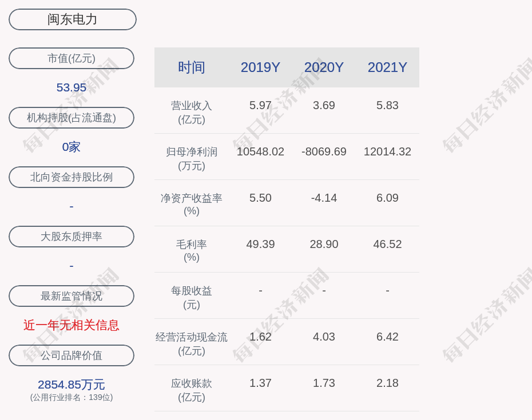This screenshot has height=420, width=532.
Task: Select the 毛利率 (%) row label
Action: tap(192, 250)
